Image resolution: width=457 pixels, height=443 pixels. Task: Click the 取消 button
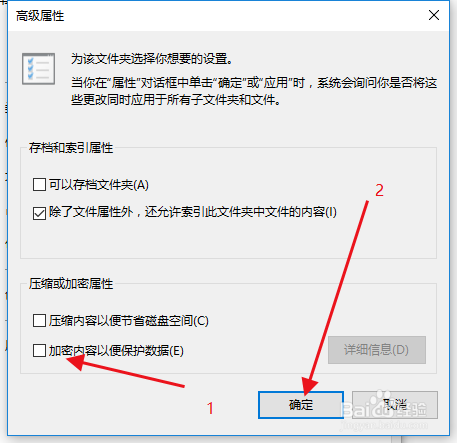point(395,405)
